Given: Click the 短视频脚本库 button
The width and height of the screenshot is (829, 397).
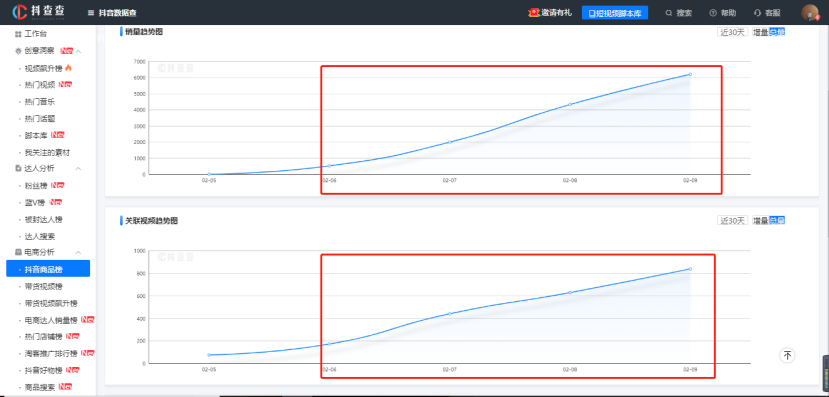Looking at the screenshot, I should pyautogui.click(x=615, y=13).
